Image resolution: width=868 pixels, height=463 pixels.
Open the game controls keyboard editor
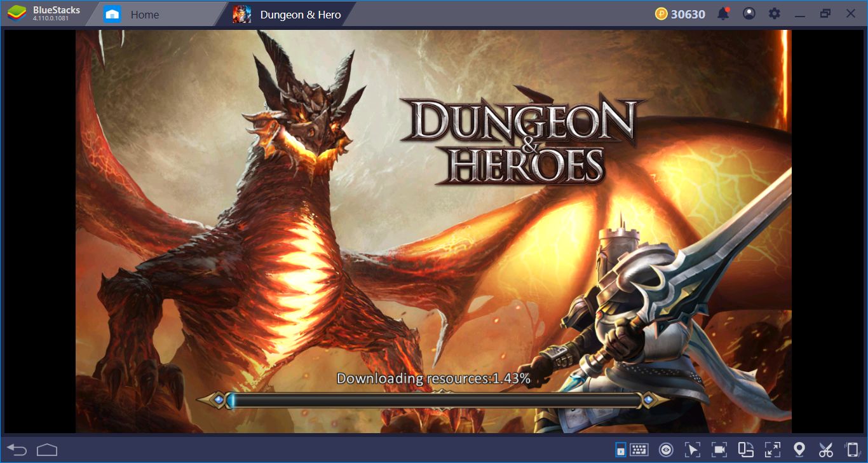[x=639, y=450]
